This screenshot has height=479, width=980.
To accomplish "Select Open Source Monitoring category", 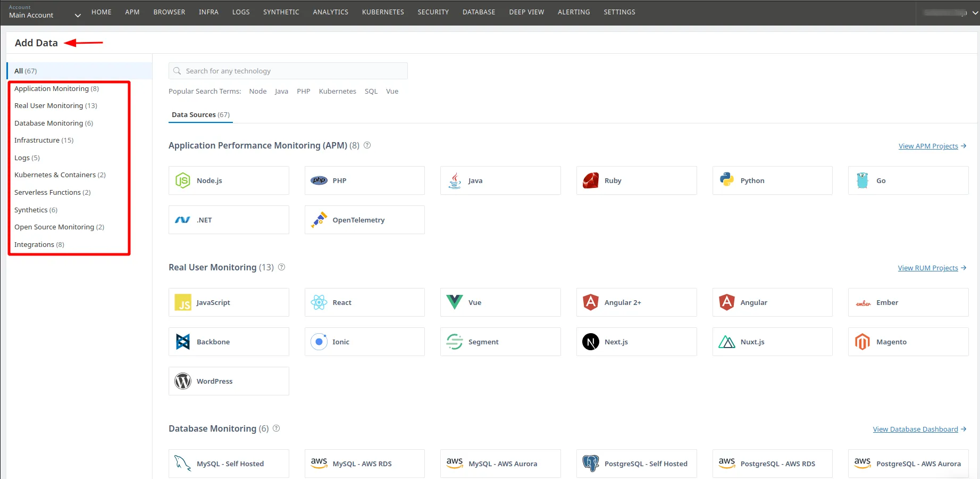I will tap(59, 227).
